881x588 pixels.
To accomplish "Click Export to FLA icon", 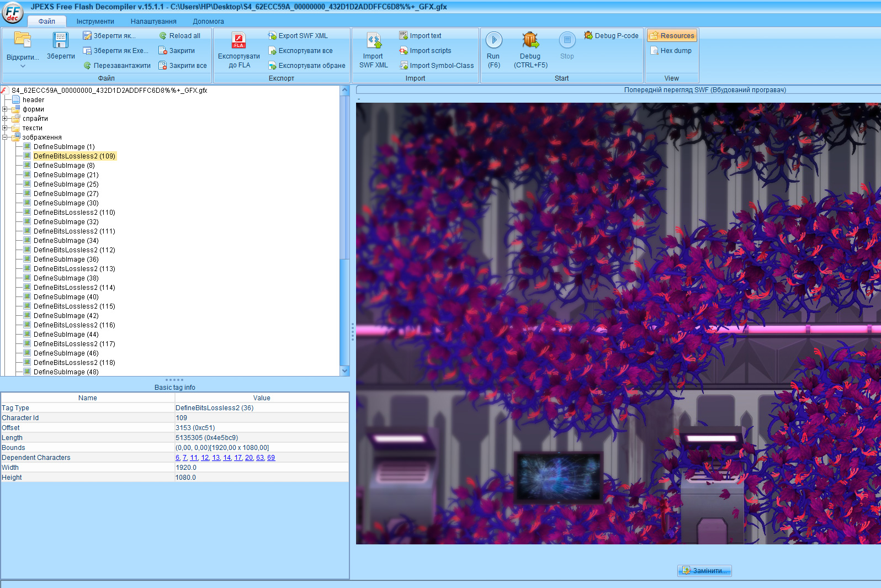I will tap(238, 41).
